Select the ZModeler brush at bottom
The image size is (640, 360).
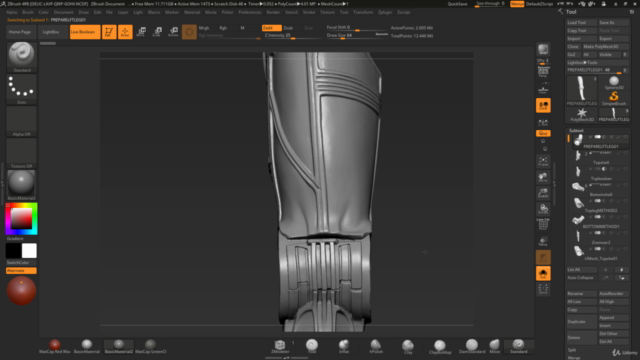[x=280, y=347]
